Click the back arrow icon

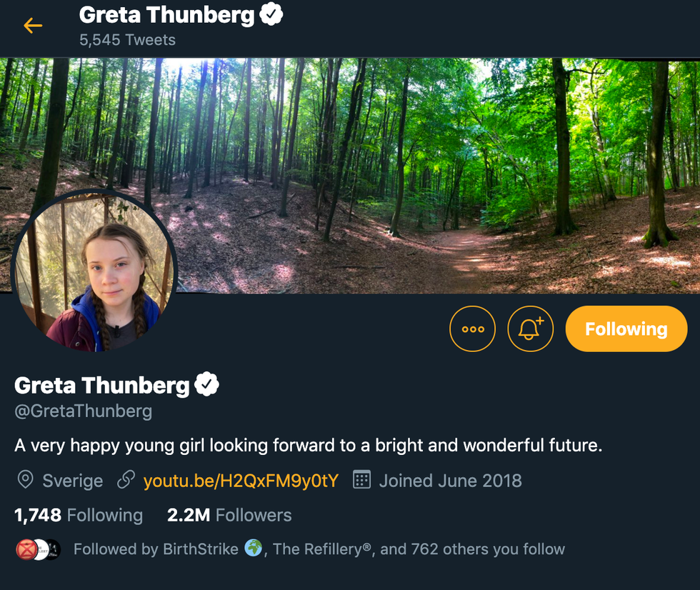tap(33, 26)
